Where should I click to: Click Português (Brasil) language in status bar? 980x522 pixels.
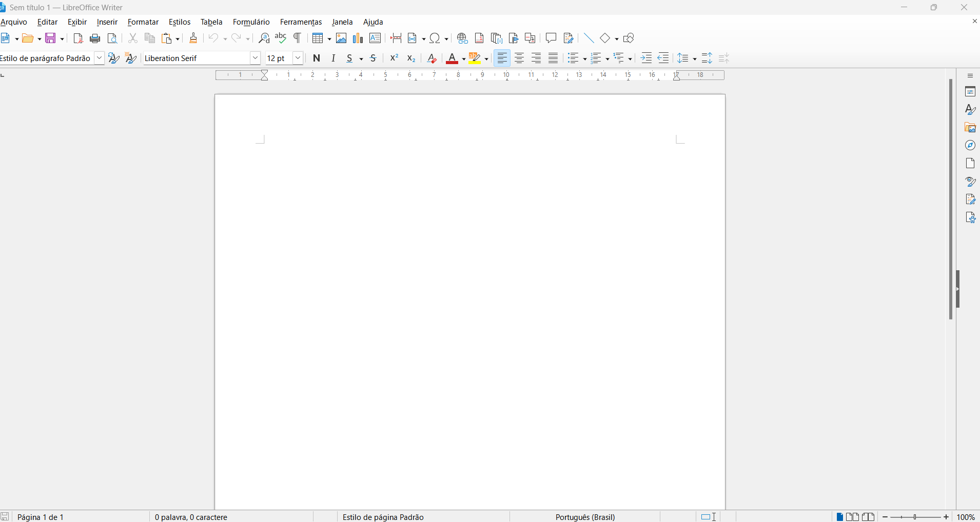click(x=585, y=517)
